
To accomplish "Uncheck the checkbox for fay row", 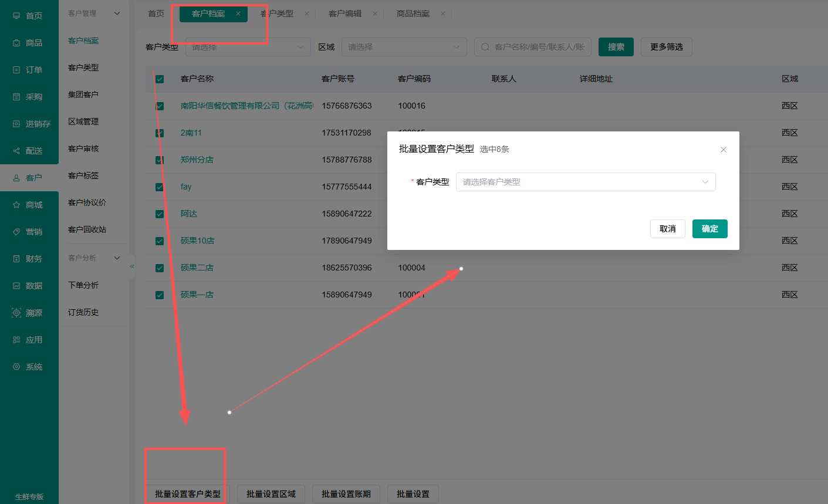I will pos(160,187).
